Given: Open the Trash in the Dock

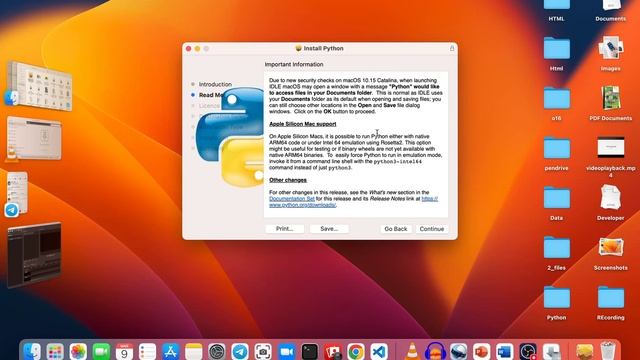Looking at the screenshot, I should [608, 351].
